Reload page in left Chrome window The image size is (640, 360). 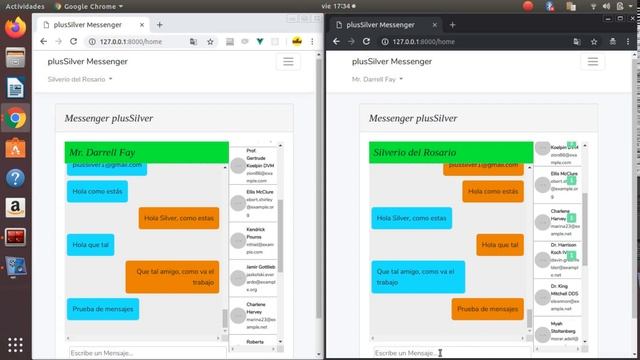pos(73,42)
